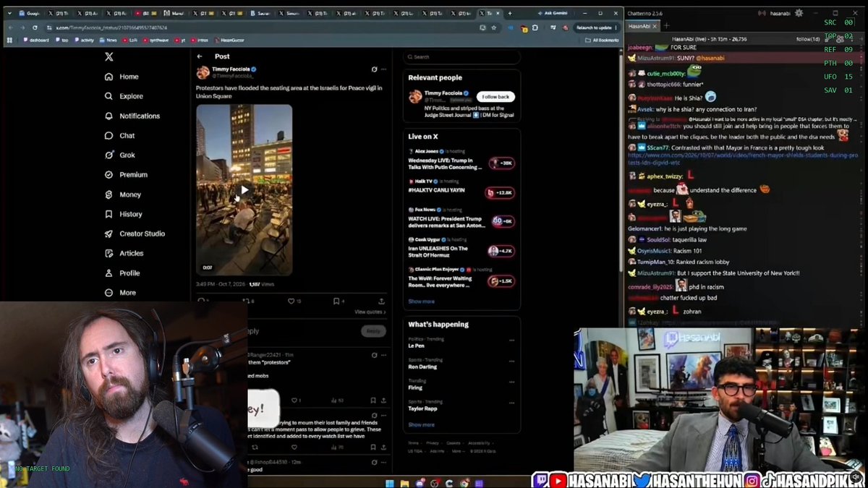Viewport: 868px width, 488px height.
Task: Open Explore in X sidebar
Action: pos(124,96)
